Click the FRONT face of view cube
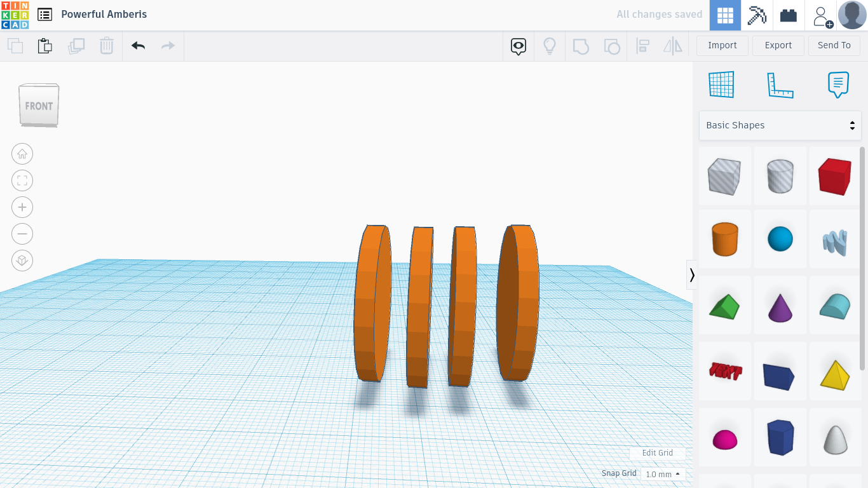This screenshot has height=488, width=868. 39,105
